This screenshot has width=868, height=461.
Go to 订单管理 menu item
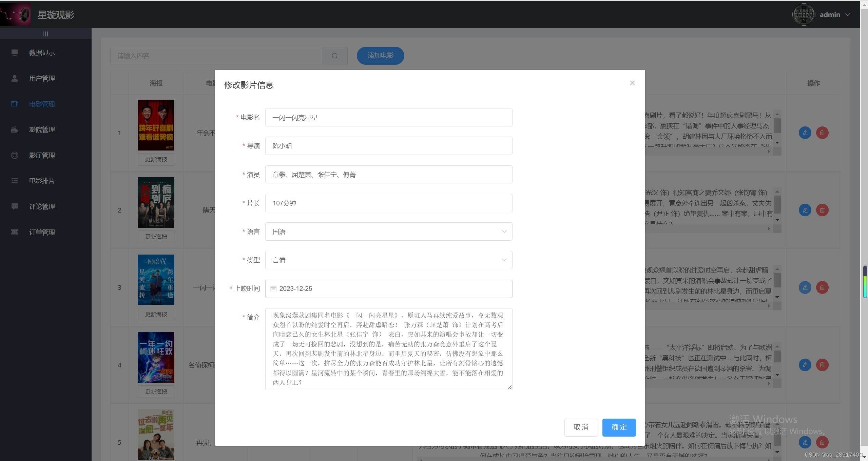[x=42, y=232]
